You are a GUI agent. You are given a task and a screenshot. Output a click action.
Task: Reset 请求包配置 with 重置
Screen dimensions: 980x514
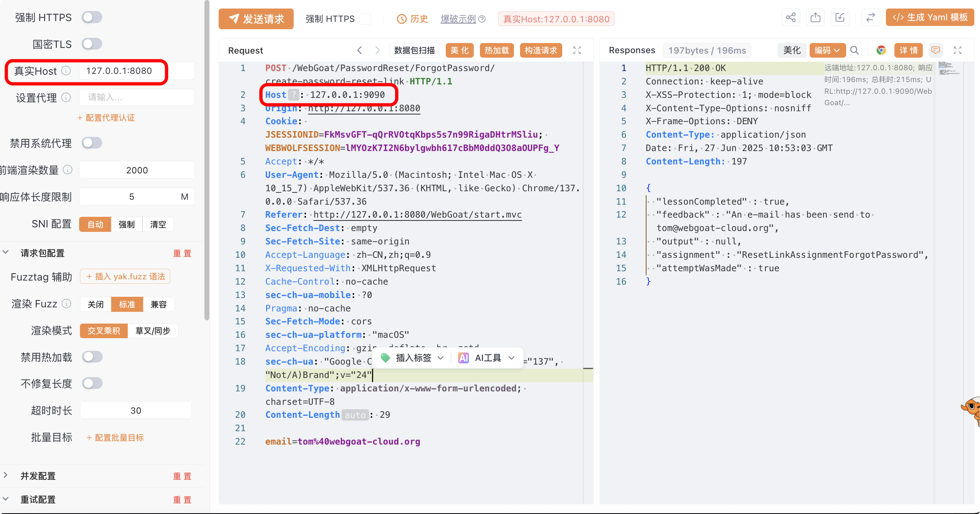182,253
